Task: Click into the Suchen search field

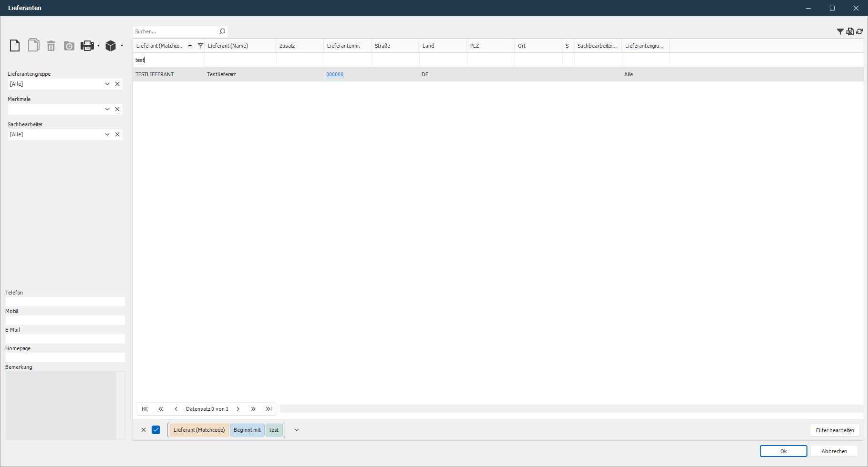Action: click(x=174, y=31)
